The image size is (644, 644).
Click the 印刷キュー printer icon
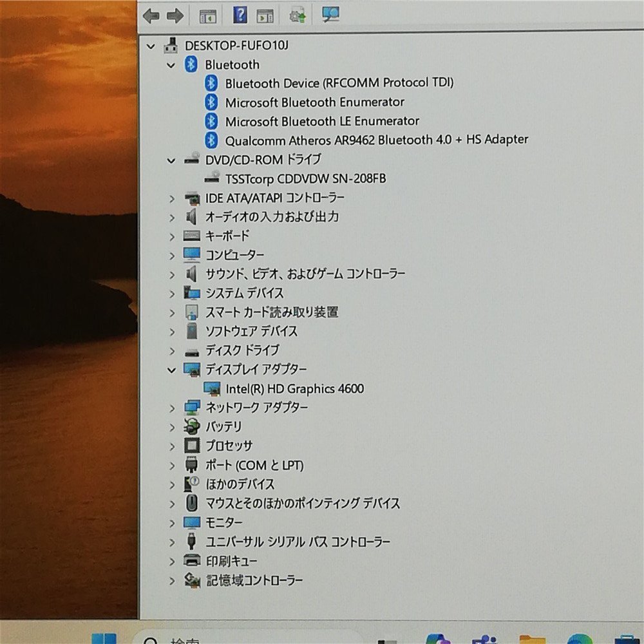click(192, 560)
